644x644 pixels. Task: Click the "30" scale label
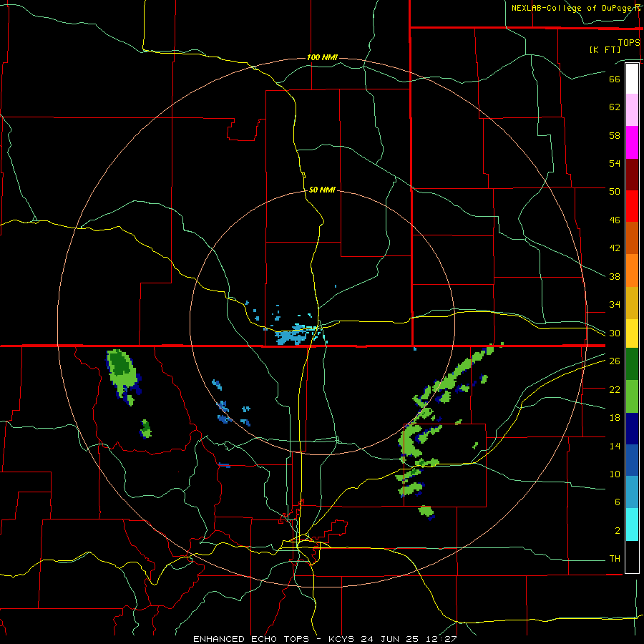click(x=615, y=333)
